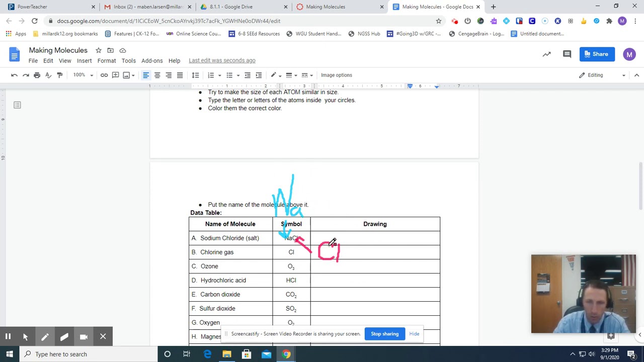Viewport: 644px width, 362px height.
Task: Move the document with the folder icon
Action: click(110, 50)
